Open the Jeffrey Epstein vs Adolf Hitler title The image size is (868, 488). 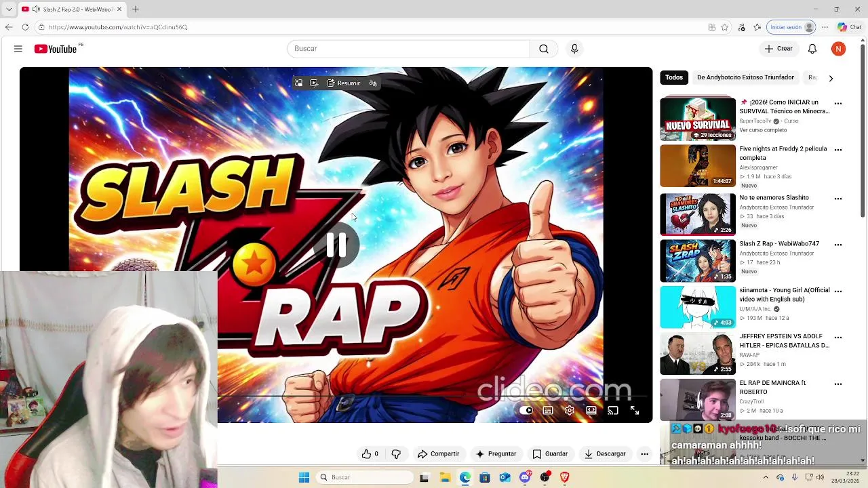coord(784,341)
